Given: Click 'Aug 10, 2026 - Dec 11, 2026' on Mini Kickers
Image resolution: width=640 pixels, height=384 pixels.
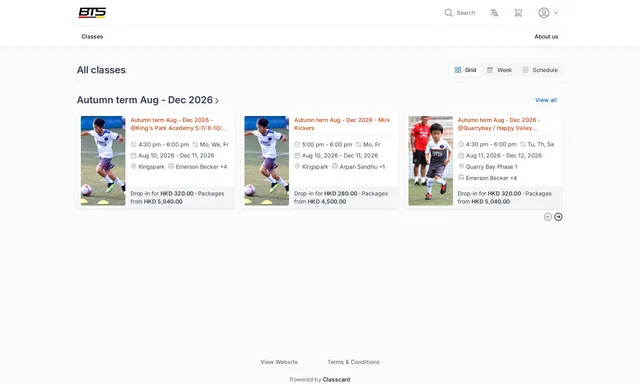Looking at the screenshot, I should (x=340, y=155).
